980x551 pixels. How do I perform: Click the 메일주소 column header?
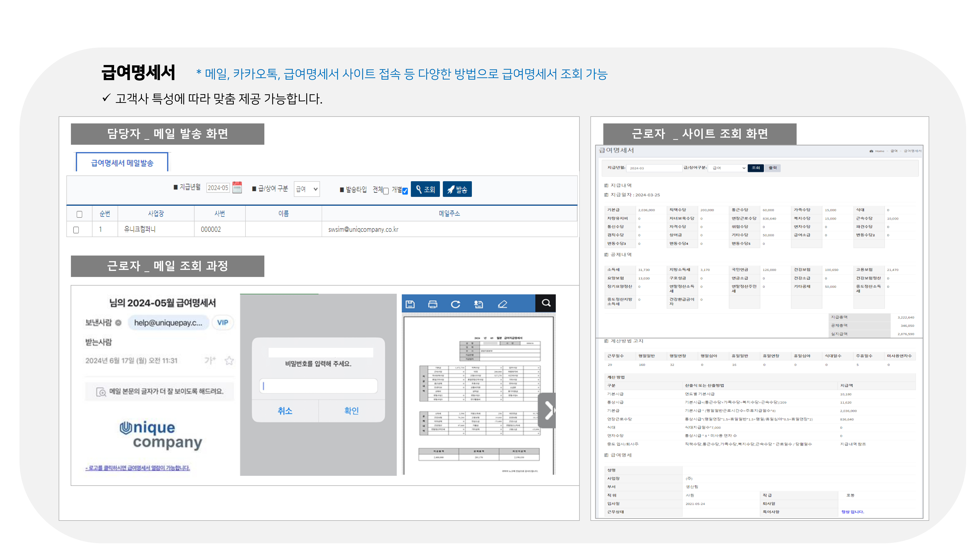click(449, 214)
